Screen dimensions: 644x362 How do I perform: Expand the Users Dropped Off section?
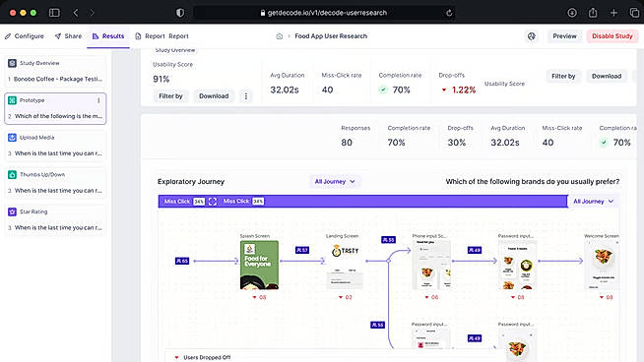pos(203,357)
